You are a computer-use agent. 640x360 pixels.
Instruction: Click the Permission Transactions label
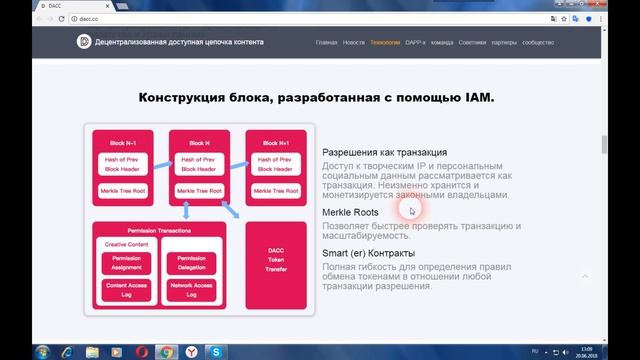(159, 231)
